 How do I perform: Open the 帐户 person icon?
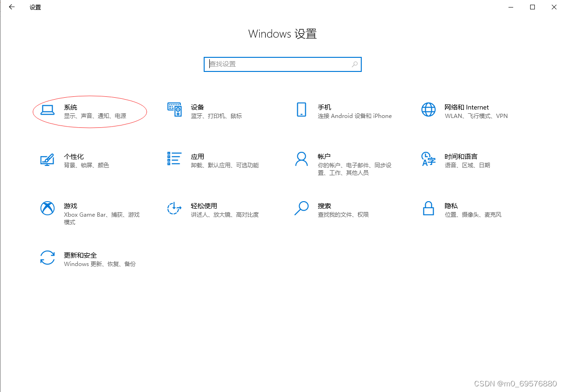coord(302,159)
